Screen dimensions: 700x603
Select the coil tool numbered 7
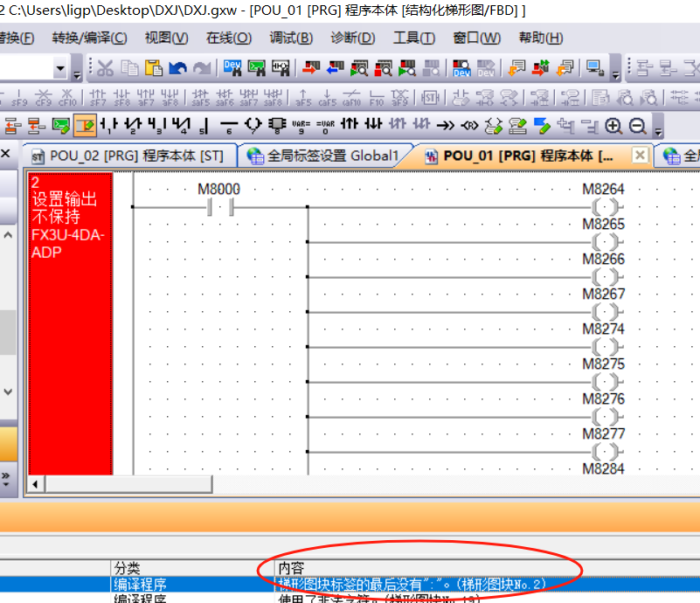click(x=253, y=126)
